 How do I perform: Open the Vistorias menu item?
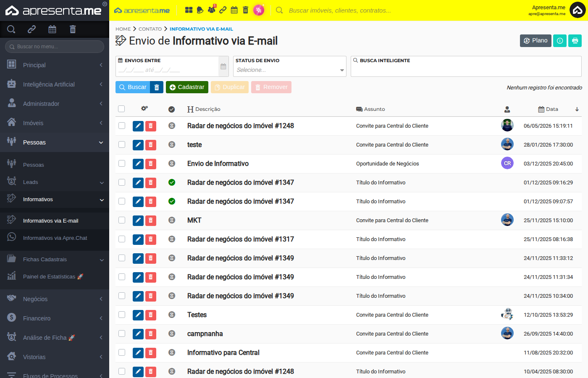(x=55, y=357)
